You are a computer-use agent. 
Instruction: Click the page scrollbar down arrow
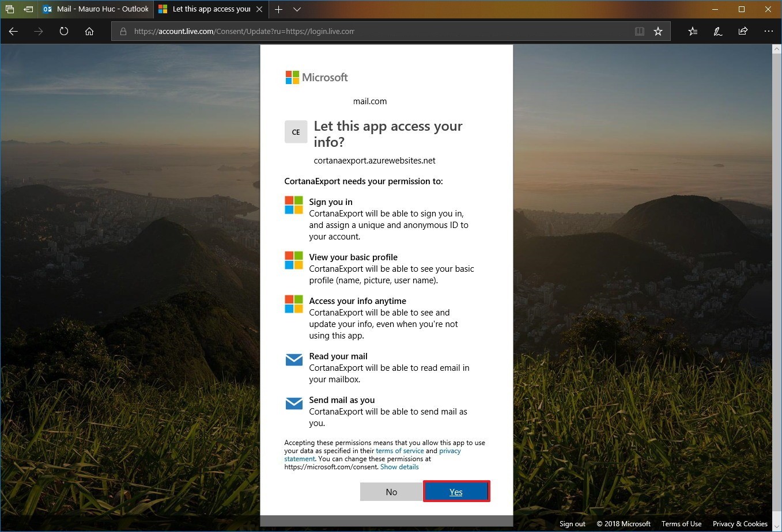[776, 526]
